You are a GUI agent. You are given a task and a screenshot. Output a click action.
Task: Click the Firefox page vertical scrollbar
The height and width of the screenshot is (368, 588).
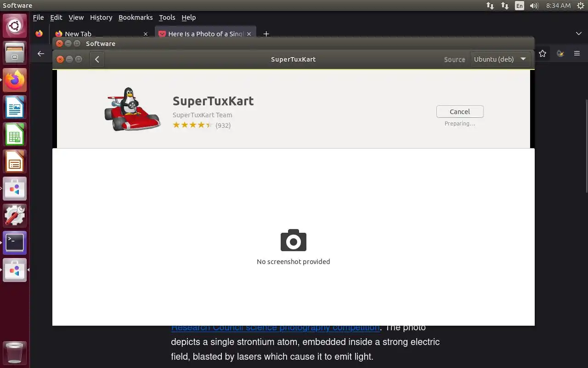tap(586, 146)
